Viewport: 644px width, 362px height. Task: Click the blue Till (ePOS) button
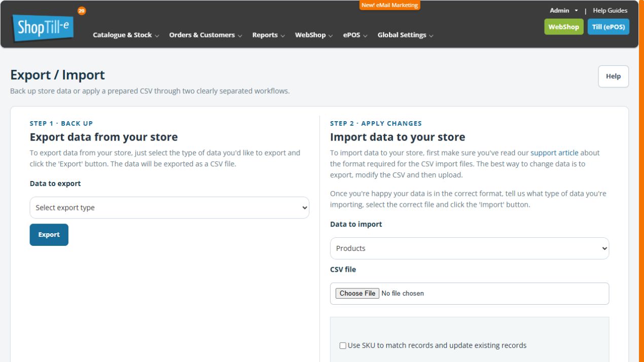tap(609, 27)
